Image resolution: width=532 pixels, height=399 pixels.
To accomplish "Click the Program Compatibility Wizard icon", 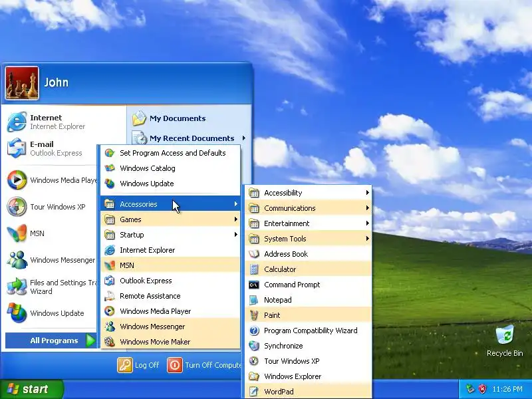I will (x=254, y=331).
